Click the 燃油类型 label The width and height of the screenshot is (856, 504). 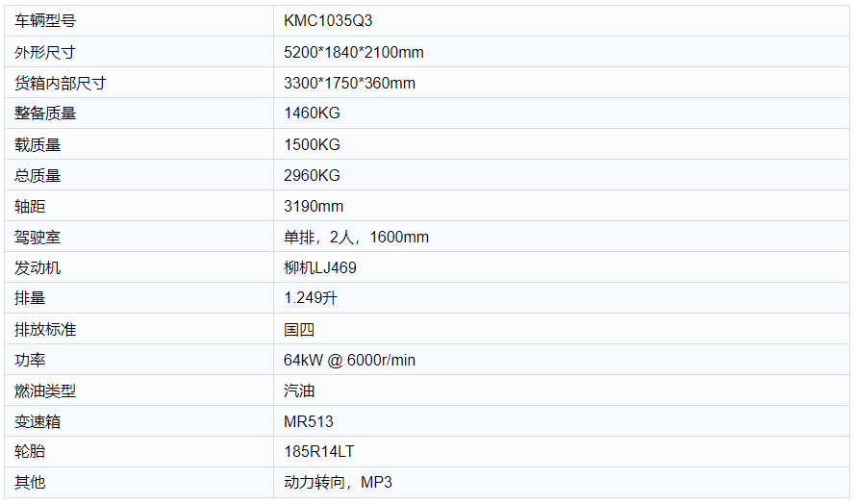[45, 391]
